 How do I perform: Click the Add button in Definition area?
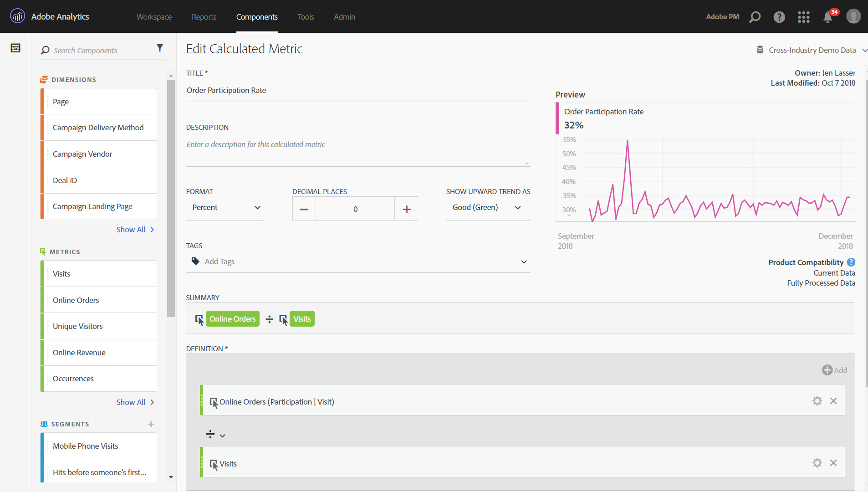(834, 370)
